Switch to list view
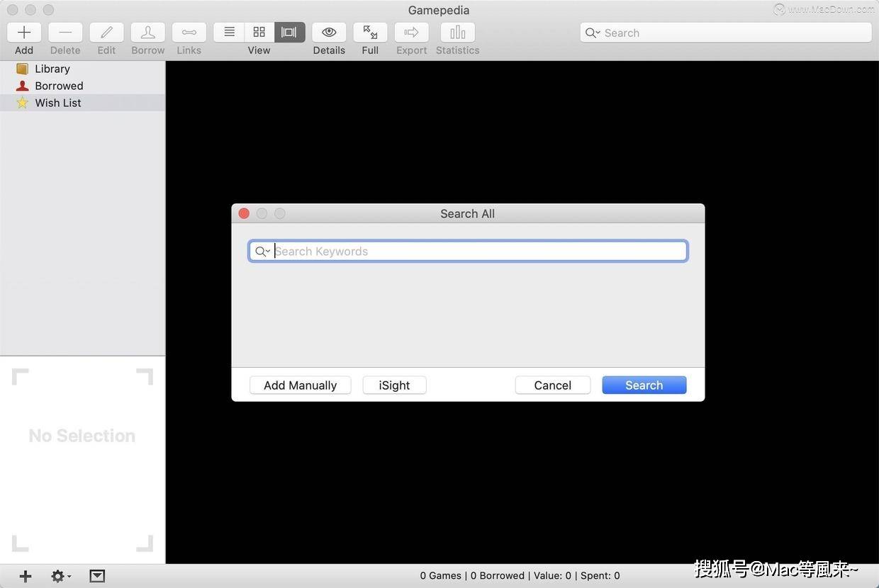The height and width of the screenshot is (588, 879). point(229,33)
